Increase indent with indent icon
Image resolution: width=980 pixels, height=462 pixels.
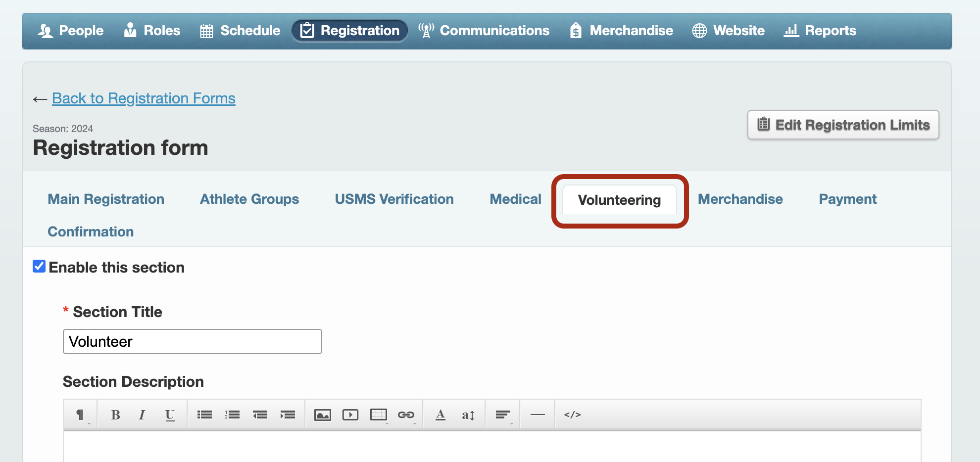pyautogui.click(x=288, y=415)
